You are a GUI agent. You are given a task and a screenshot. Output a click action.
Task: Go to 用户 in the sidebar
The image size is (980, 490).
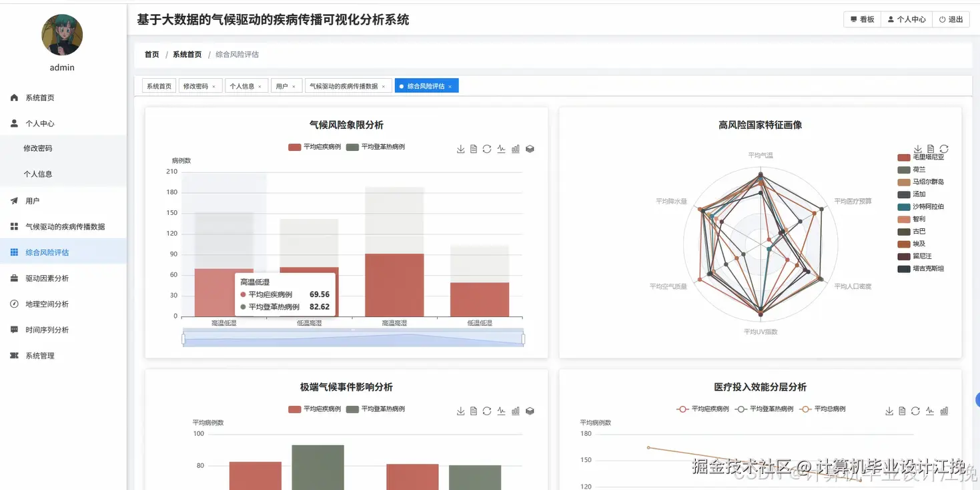coord(63,200)
